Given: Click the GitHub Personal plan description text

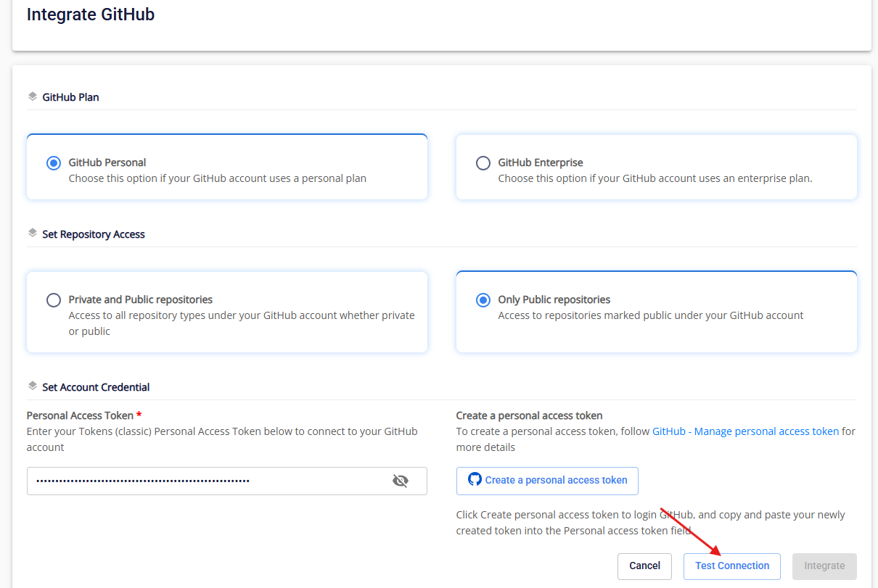Looking at the screenshot, I should click(x=217, y=178).
